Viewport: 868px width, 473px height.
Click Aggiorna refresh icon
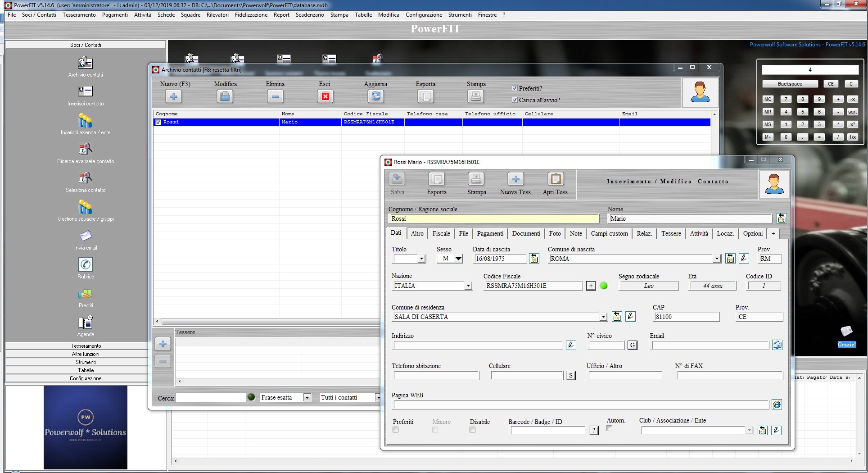point(376,96)
